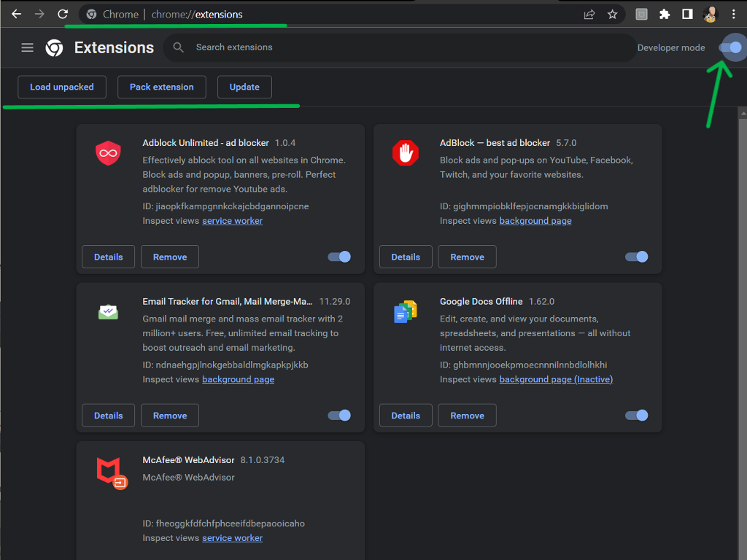Bookmark this page with the star icon
The height and width of the screenshot is (560, 747).
pyautogui.click(x=613, y=15)
